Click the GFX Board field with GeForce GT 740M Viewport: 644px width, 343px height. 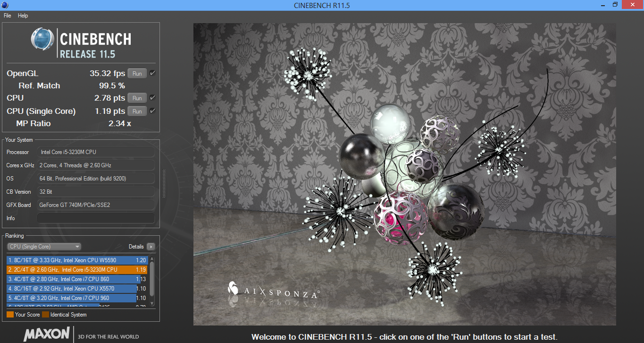click(x=96, y=205)
